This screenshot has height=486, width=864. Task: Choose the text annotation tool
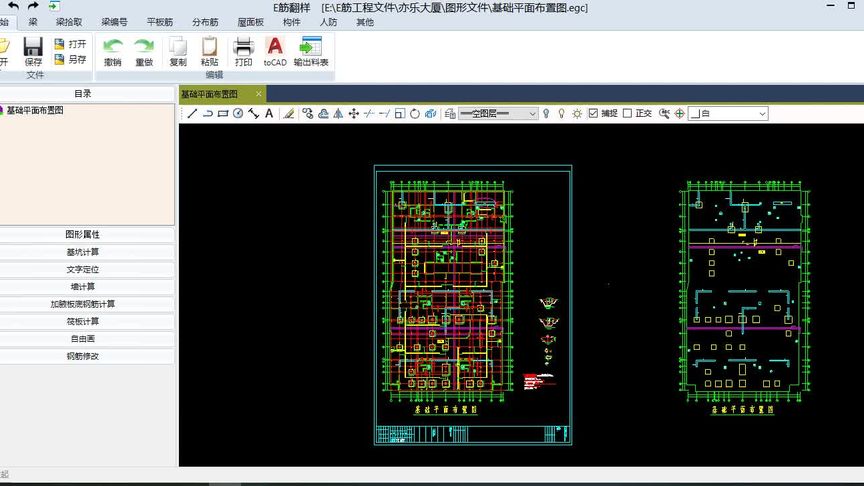[269, 114]
